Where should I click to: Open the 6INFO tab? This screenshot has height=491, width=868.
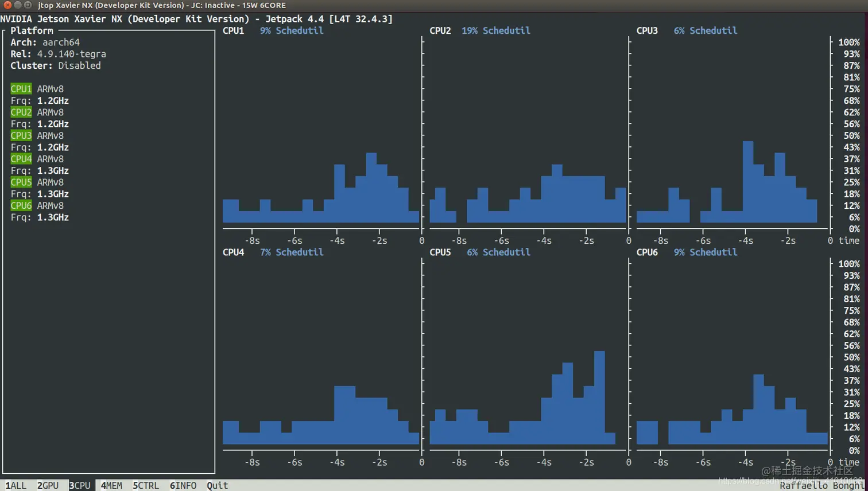[x=183, y=485]
